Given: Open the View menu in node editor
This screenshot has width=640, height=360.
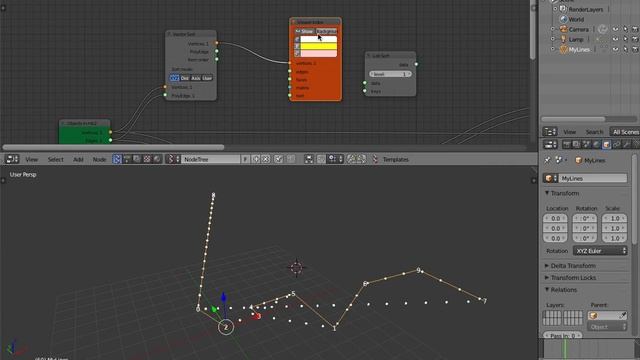Looking at the screenshot, I should coord(31,159).
